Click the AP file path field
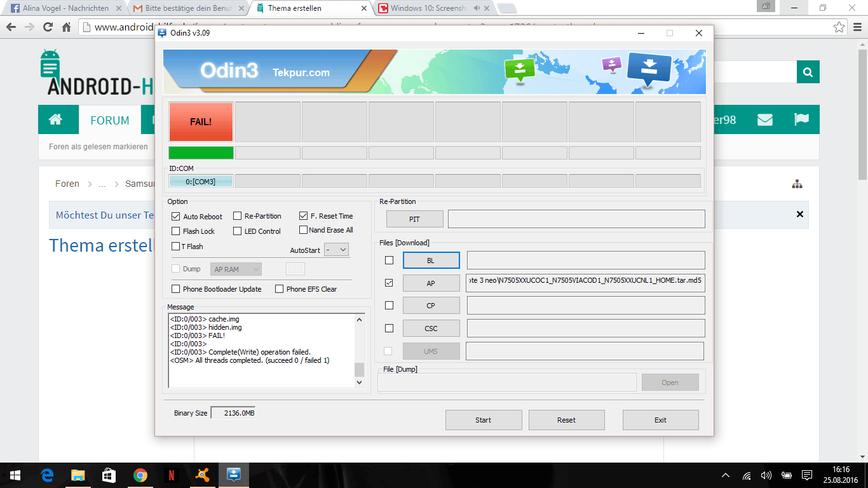The width and height of the screenshot is (868, 488). pyautogui.click(x=585, y=283)
